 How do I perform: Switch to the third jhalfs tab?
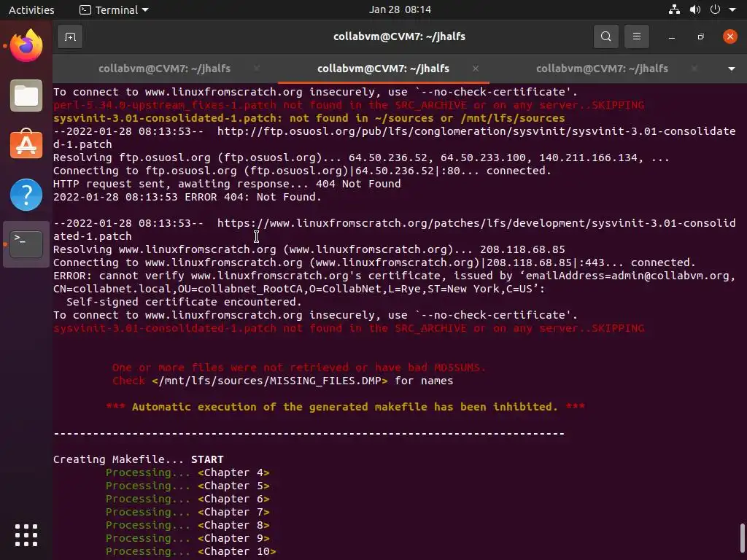(602, 69)
